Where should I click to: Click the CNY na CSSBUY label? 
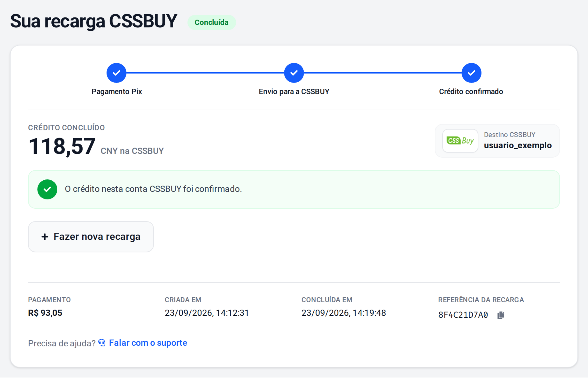pos(132,151)
